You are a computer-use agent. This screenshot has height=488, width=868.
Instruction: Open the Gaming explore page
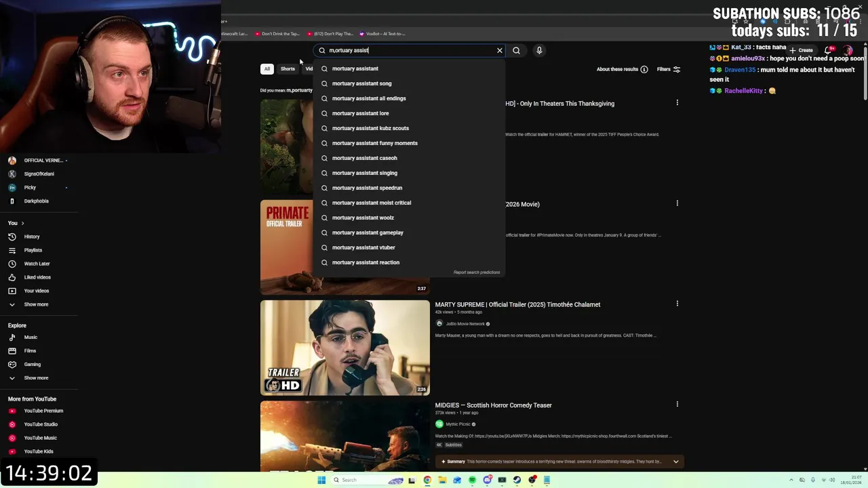32,364
